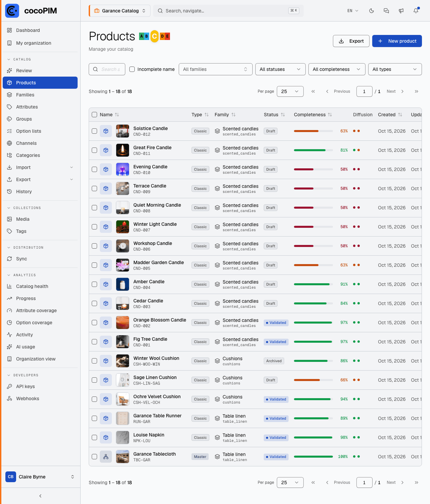Tick the select-all checkbox in table header
430x504 pixels.
[94, 115]
